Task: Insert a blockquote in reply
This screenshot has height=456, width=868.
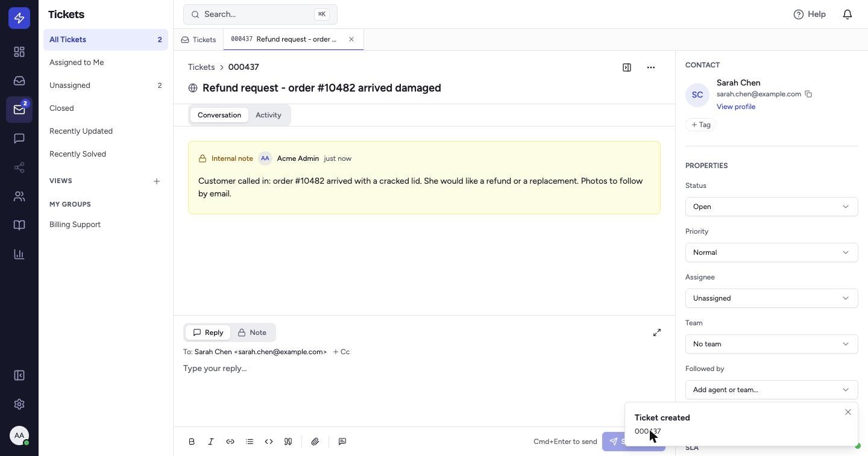Action: pos(288,442)
